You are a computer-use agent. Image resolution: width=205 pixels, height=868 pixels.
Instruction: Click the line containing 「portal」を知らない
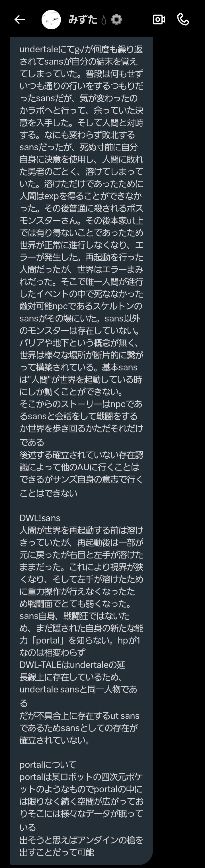79,640
